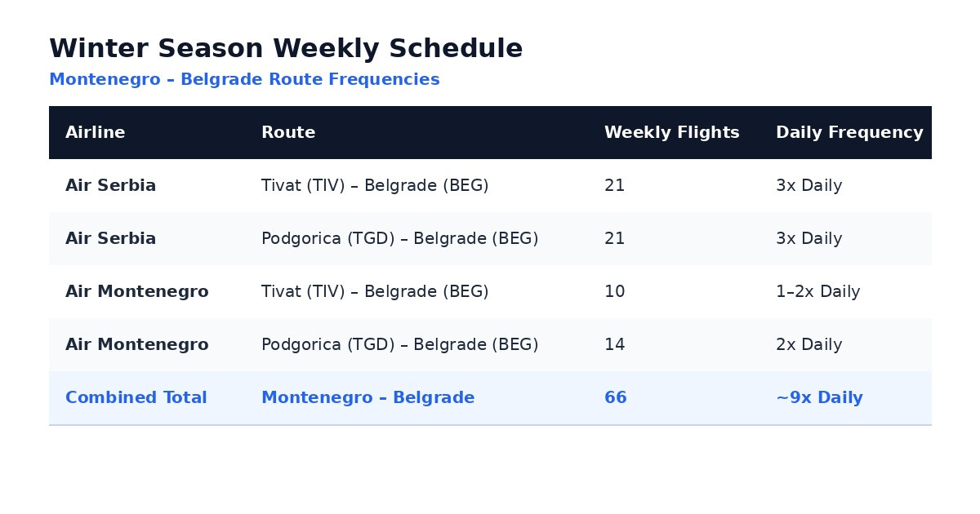980x514 pixels.
Task: Click the Combined Total label
Action: pos(136,398)
